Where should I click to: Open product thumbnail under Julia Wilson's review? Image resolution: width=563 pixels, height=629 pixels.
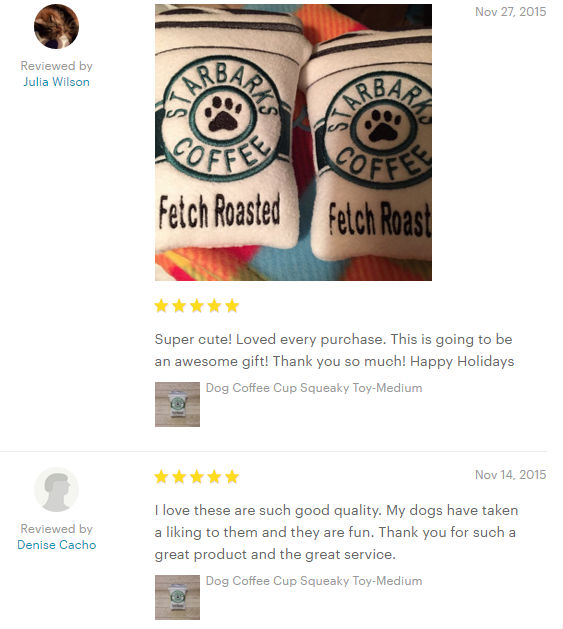(177, 404)
